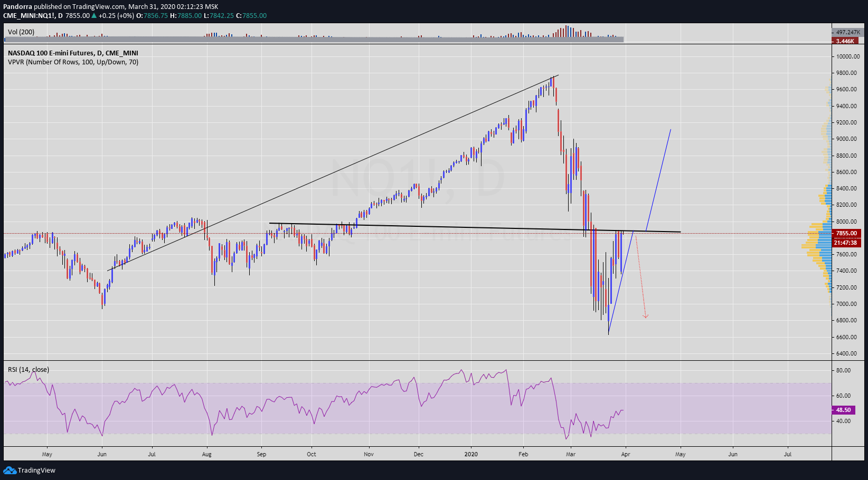This screenshot has width=868, height=480.
Task: Click the 2020 label on time axis
Action: tap(471, 454)
